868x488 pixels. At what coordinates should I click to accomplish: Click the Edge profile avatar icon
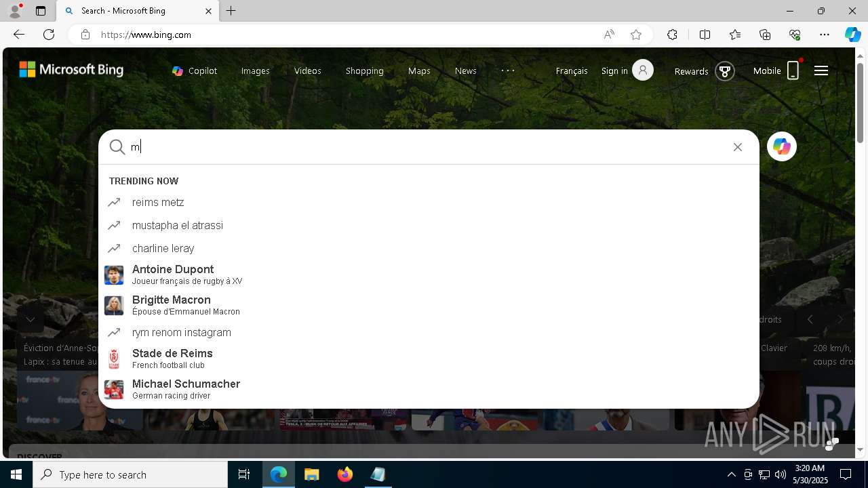point(15,11)
